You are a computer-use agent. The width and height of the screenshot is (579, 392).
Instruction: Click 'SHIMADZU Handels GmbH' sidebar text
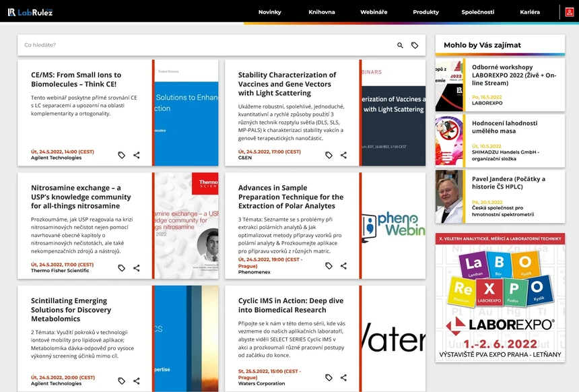[x=506, y=155]
